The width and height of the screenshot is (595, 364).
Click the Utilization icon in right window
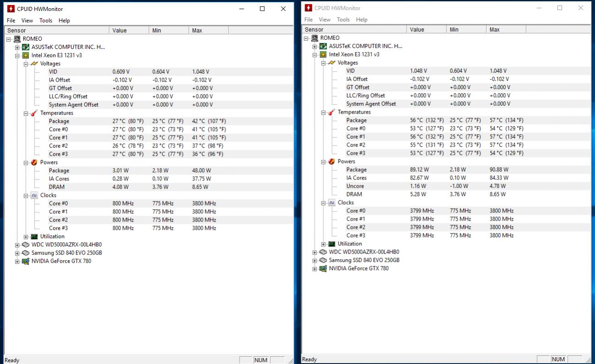point(332,244)
